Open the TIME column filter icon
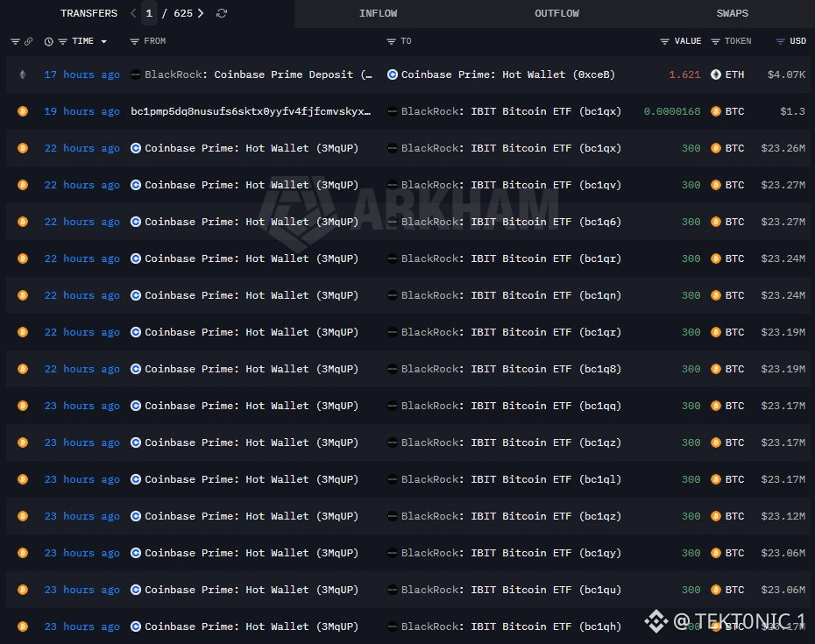Screen dimensions: 815x644 click(62, 41)
